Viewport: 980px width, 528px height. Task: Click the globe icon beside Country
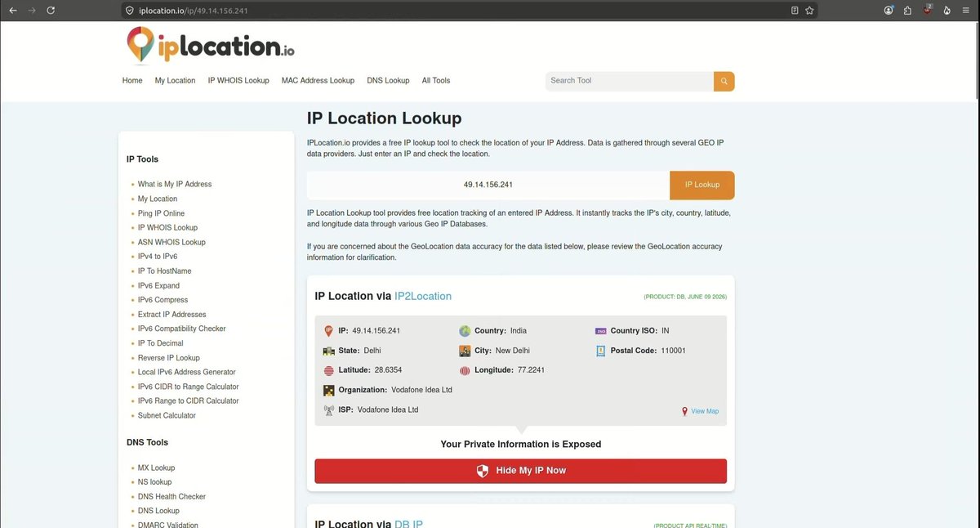[465, 331]
